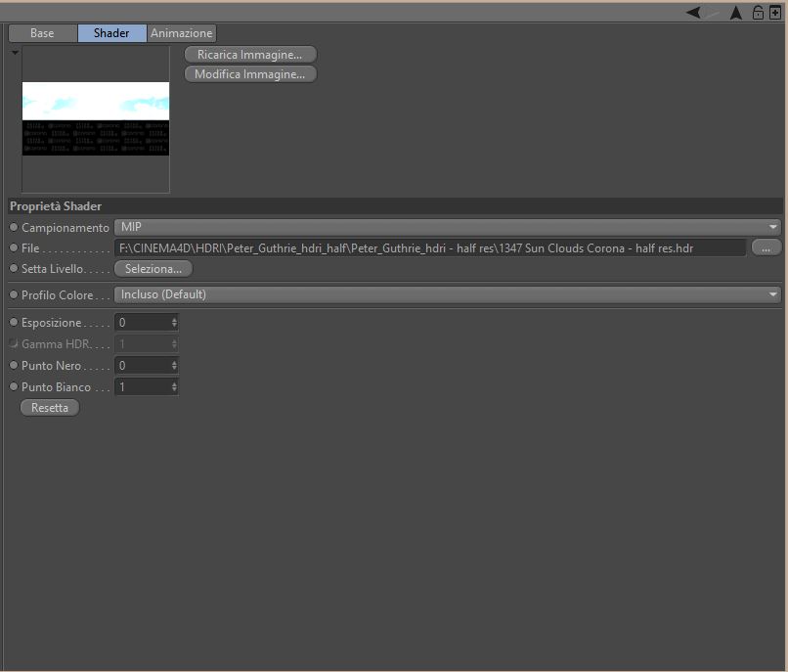Toggle the File animation dot
This screenshot has width=788, height=672.
point(14,248)
